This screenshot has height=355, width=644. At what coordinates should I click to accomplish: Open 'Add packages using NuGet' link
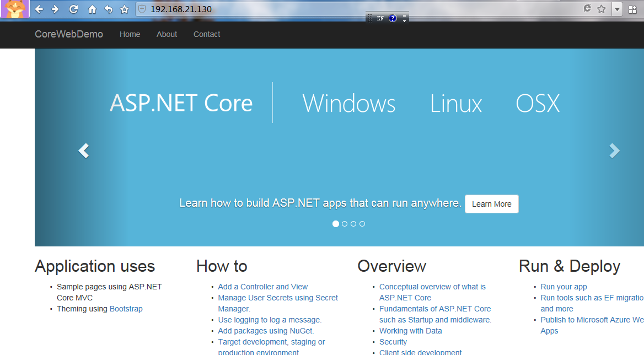pyautogui.click(x=266, y=331)
